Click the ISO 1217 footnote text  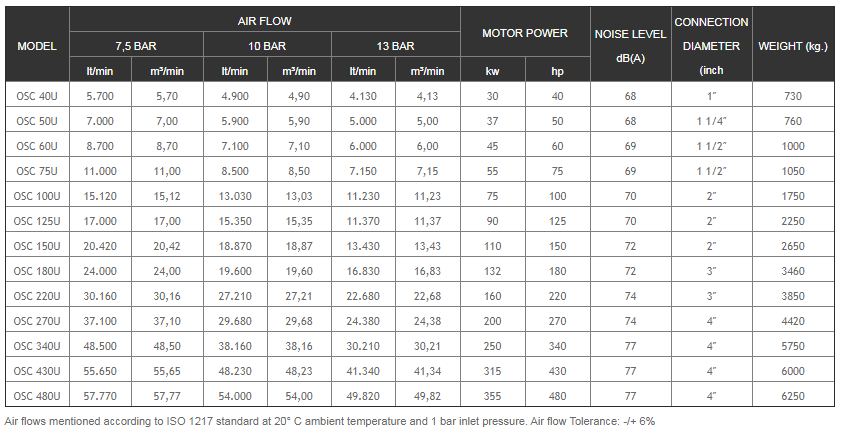pyautogui.click(x=330, y=422)
